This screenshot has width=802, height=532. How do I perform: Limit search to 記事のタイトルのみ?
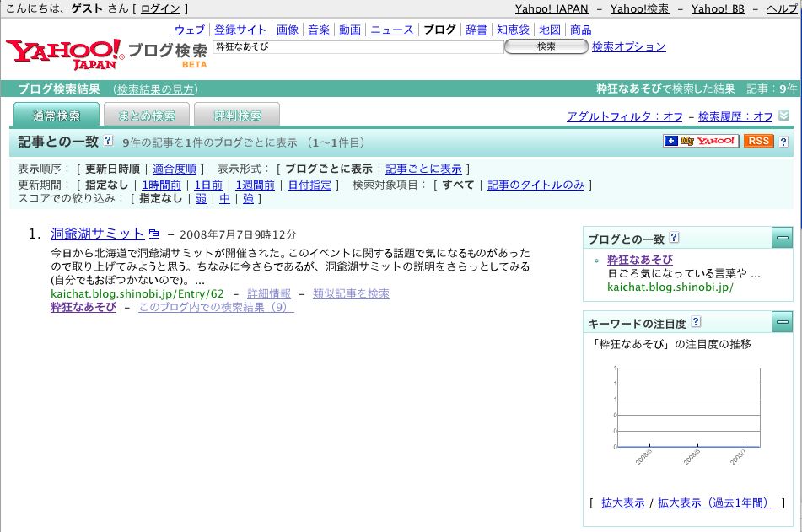coord(536,185)
